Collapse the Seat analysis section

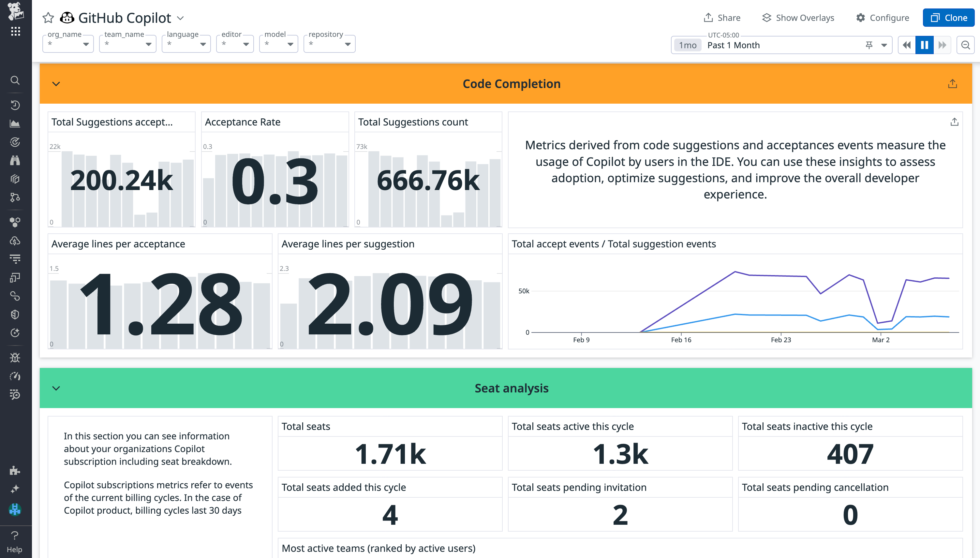click(x=55, y=388)
